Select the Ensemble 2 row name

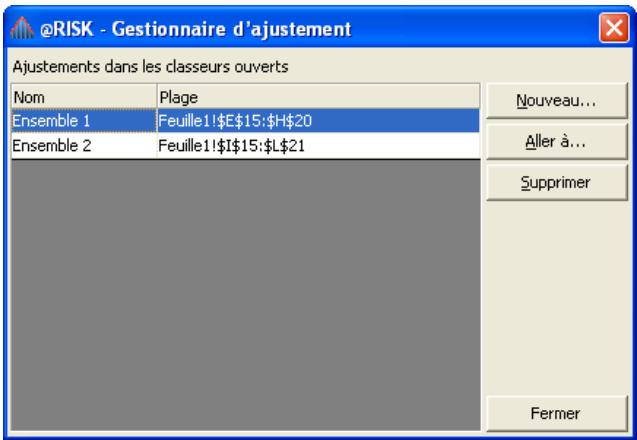[x=84, y=145]
